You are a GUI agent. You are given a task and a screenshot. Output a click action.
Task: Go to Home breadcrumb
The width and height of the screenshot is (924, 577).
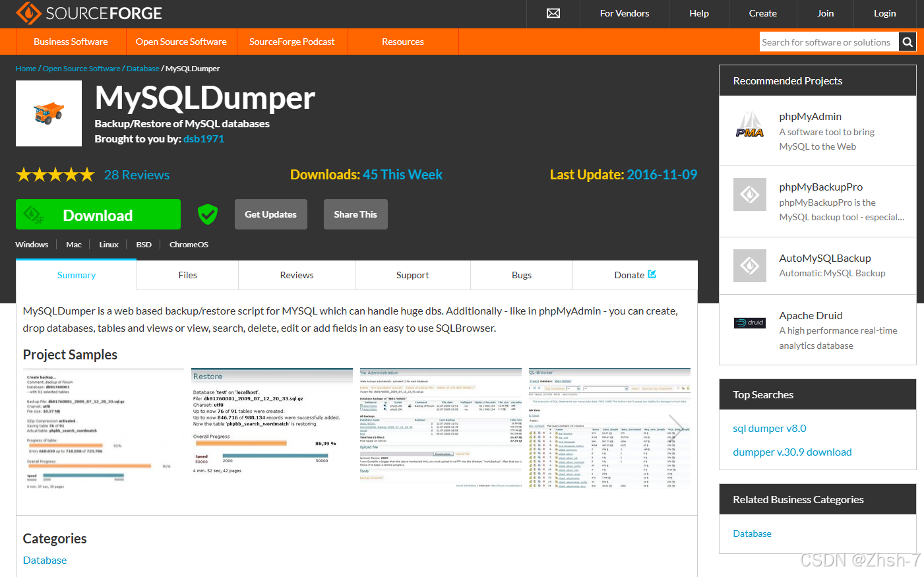26,69
